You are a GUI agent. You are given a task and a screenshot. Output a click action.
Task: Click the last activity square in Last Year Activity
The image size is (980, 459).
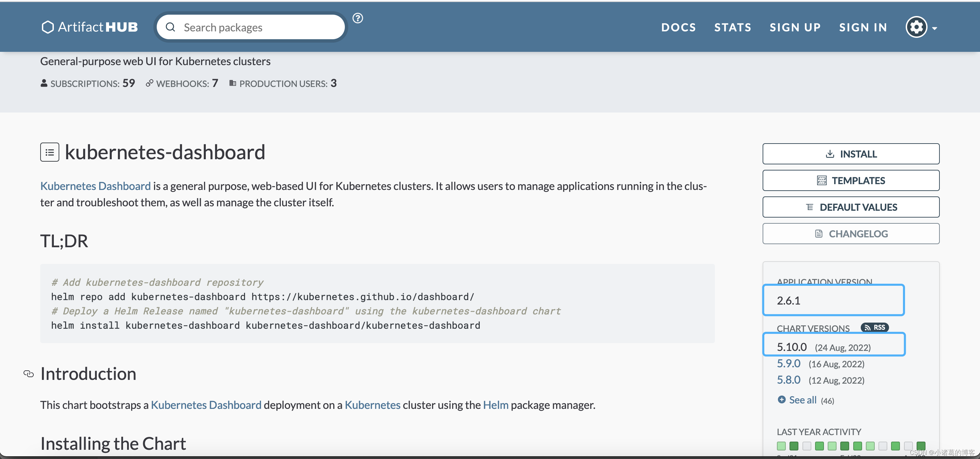click(921, 446)
